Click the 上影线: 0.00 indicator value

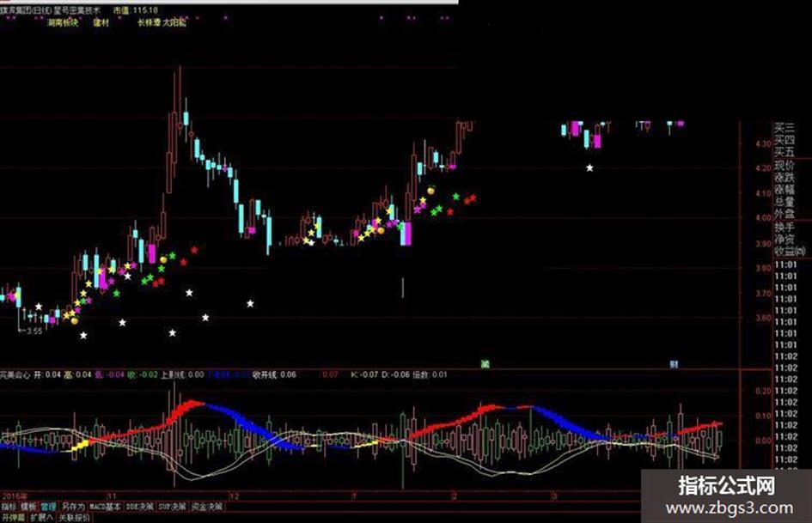coord(182,374)
